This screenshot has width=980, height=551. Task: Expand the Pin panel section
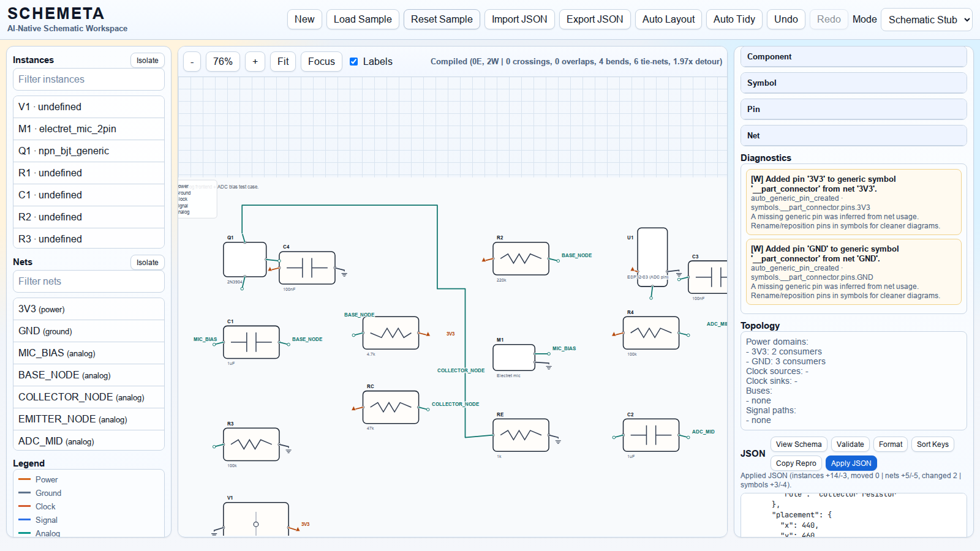[853, 110]
